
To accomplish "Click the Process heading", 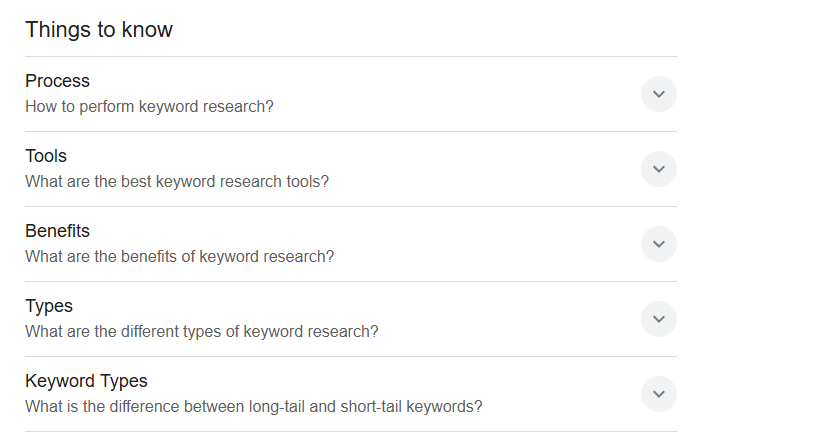I will point(57,81).
